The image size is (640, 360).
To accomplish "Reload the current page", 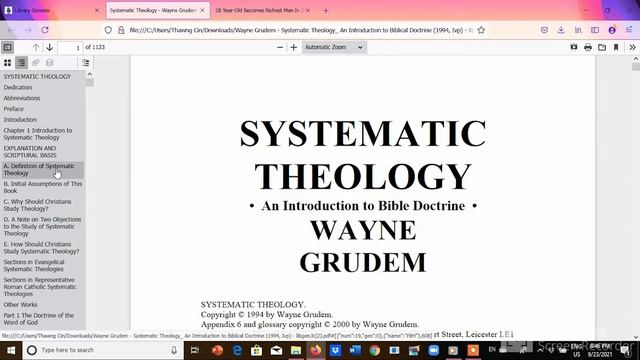I will (45, 30).
